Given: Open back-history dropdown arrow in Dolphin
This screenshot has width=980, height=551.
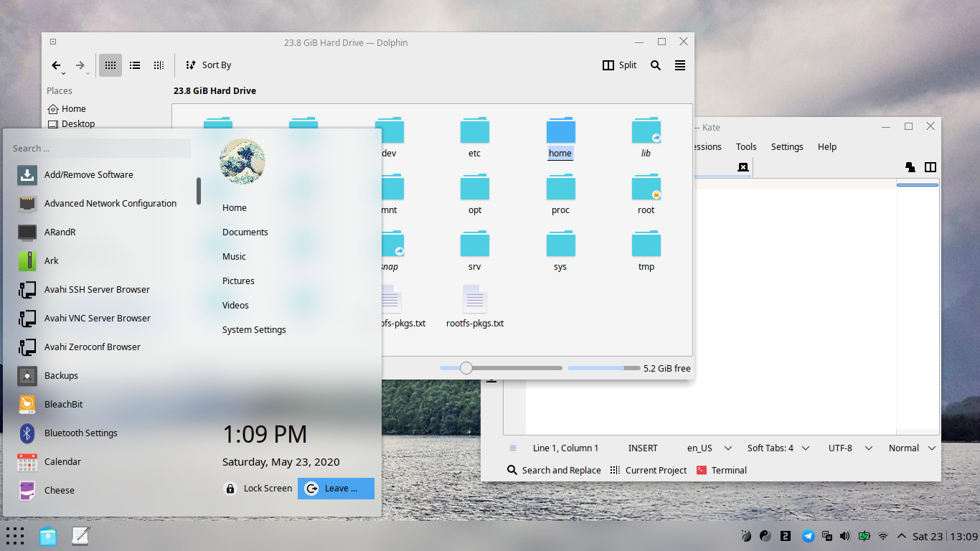Looking at the screenshot, I should pyautogui.click(x=64, y=73).
